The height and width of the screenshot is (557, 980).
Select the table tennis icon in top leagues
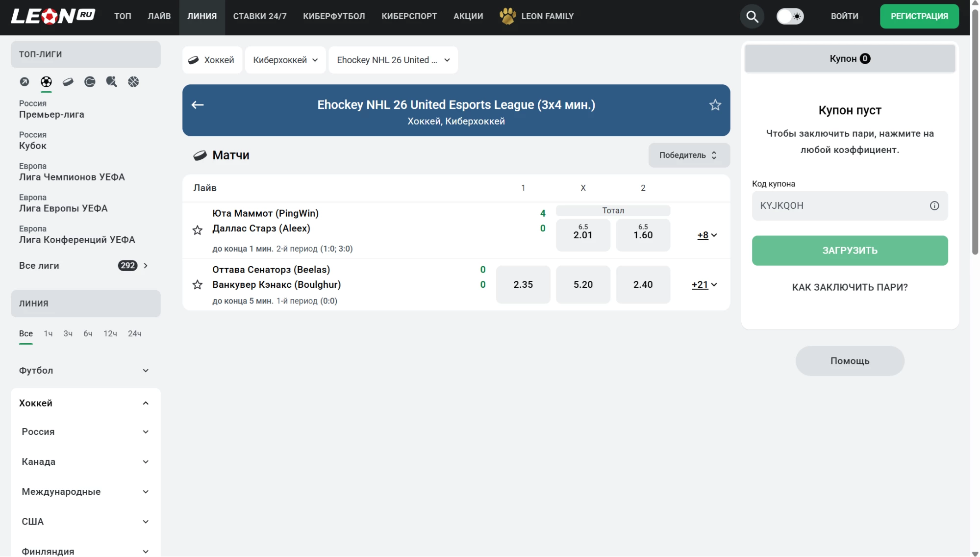point(112,82)
